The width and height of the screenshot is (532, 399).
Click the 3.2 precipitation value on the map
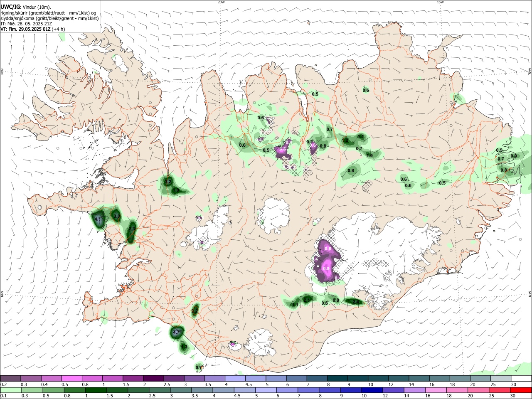tap(168, 182)
